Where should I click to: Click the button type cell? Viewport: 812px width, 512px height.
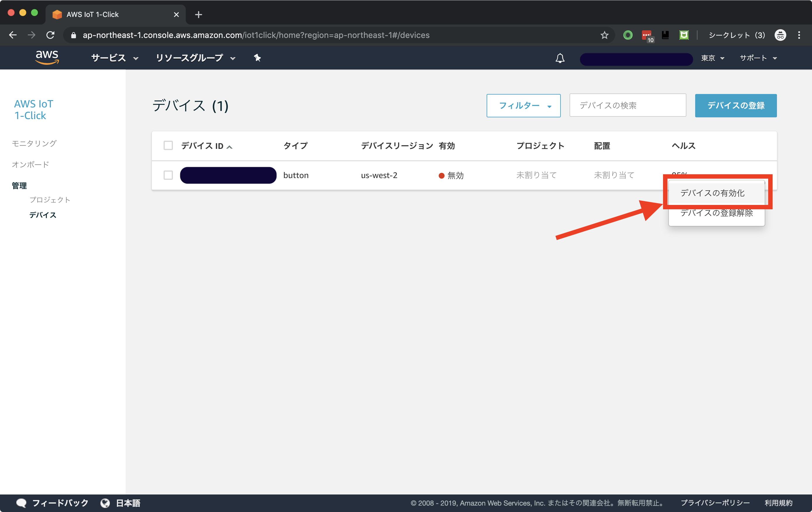coord(296,175)
